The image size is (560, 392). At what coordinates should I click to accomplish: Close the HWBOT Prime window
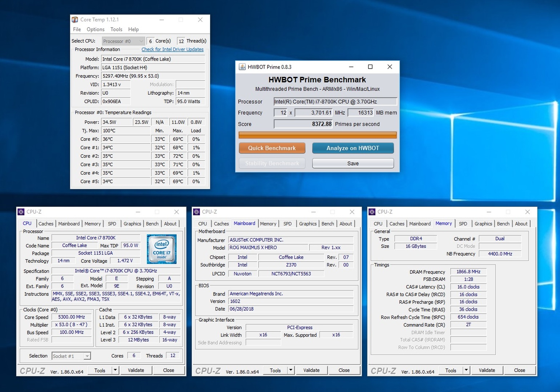pos(390,67)
